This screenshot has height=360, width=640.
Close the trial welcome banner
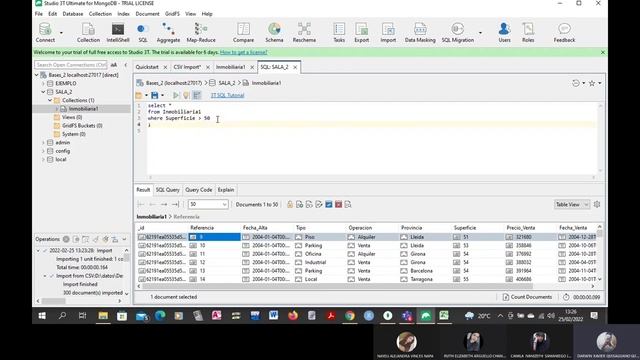click(x=603, y=52)
